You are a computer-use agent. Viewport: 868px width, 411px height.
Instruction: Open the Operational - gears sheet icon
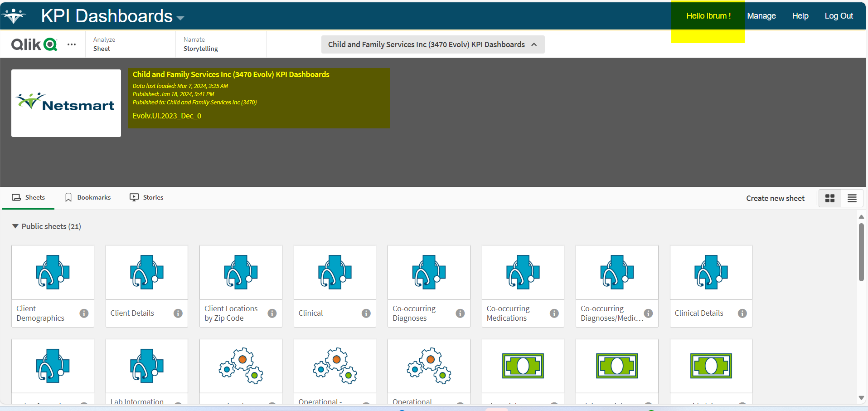335,366
